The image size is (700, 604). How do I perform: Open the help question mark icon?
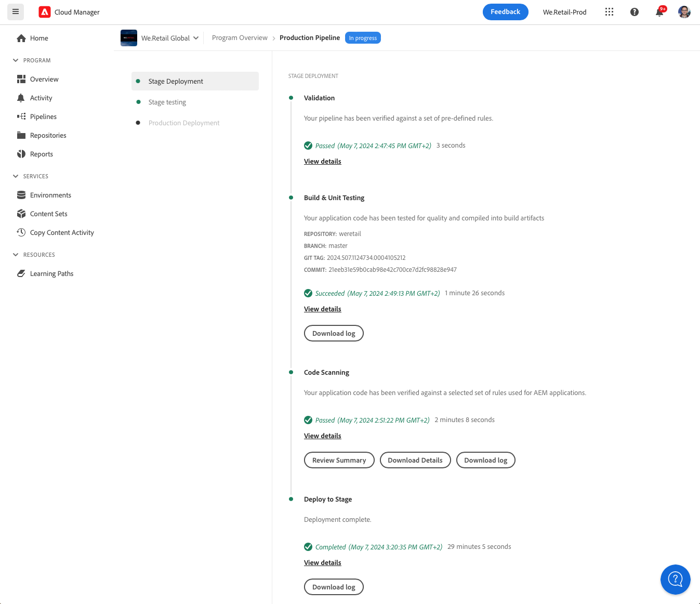(x=635, y=12)
